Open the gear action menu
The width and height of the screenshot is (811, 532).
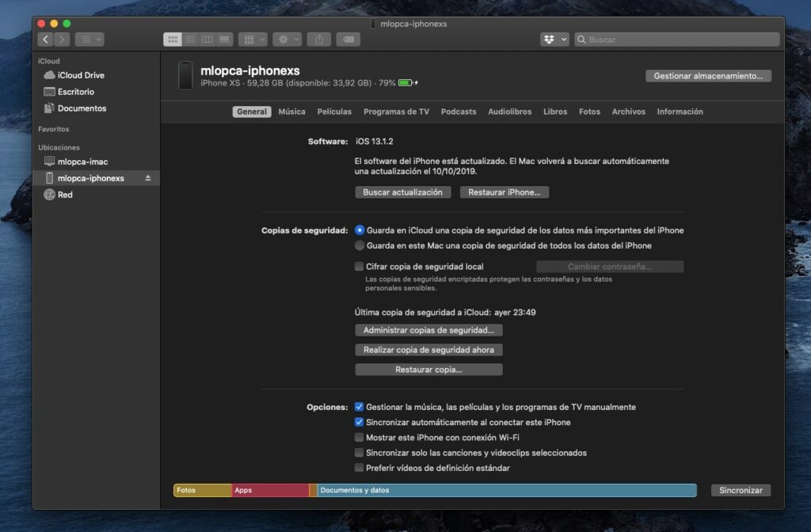click(287, 40)
